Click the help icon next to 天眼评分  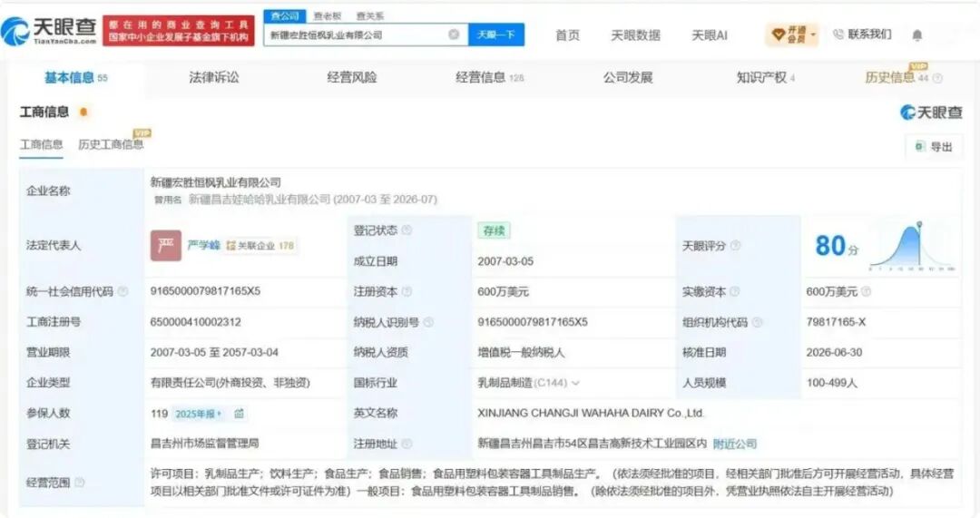click(736, 246)
